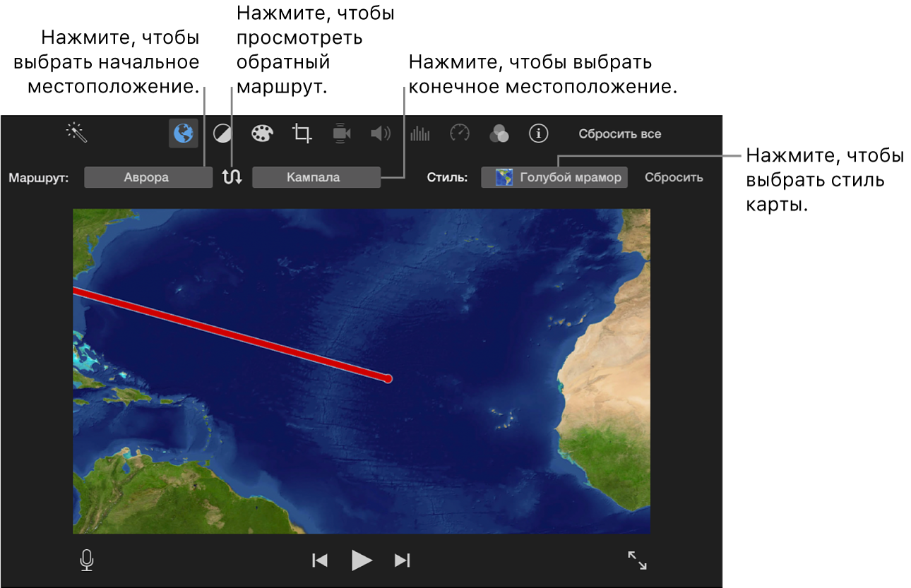The image size is (911, 588).
Task: Open the color correction palette icon
Action: coord(262,133)
